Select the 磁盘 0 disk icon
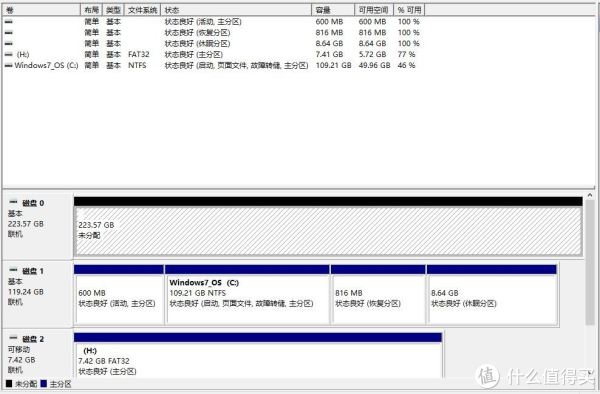The image size is (600, 394). coord(13,202)
